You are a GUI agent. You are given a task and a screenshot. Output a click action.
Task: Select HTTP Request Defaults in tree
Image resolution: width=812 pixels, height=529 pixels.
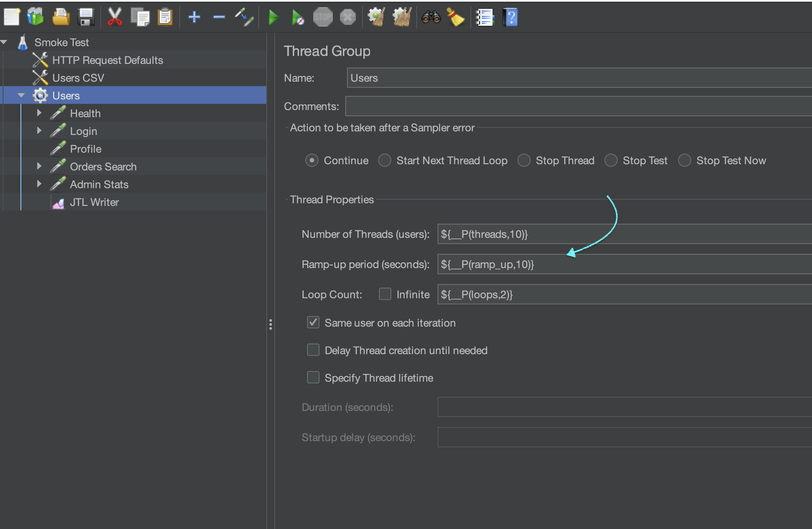(107, 60)
